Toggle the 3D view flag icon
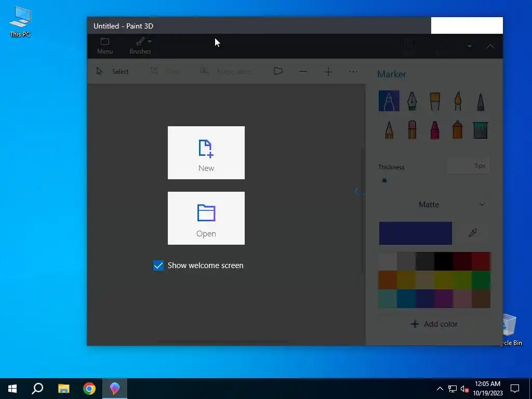The image size is (532, 399). pyautogui.click(x=278, y=71)
